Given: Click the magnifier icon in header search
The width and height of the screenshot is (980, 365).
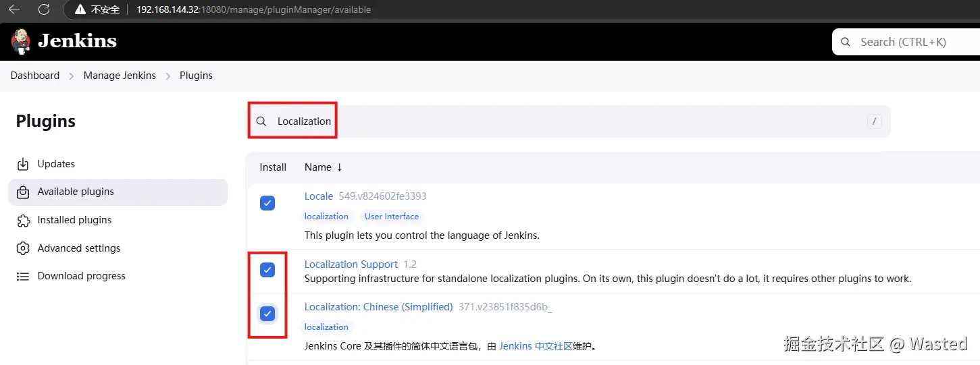Looking at the screenshot, I should [x=846, y=42].
